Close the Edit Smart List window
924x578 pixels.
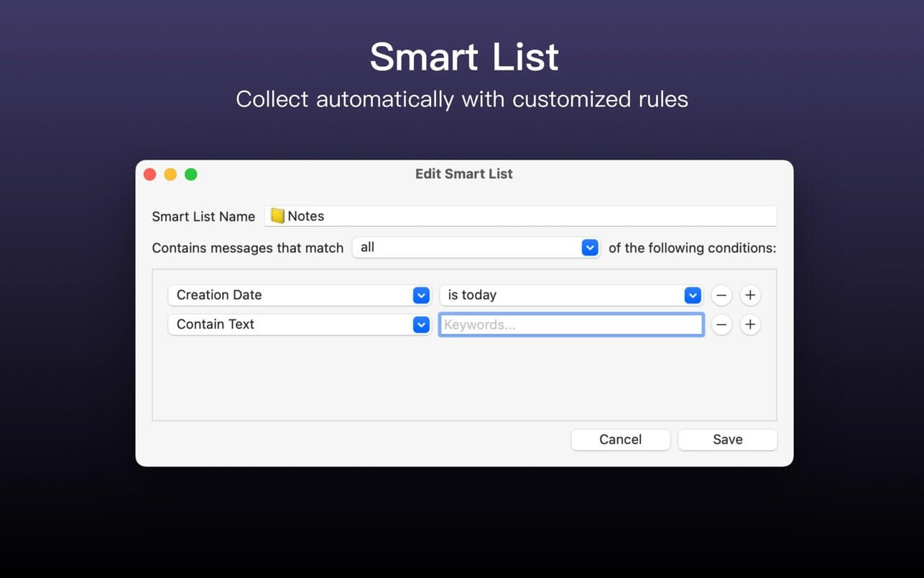(150, 175)
